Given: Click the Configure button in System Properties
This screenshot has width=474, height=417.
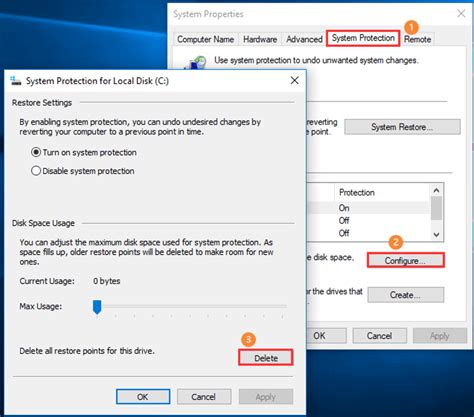Looking at the screenshot, I should coord(406,260).
